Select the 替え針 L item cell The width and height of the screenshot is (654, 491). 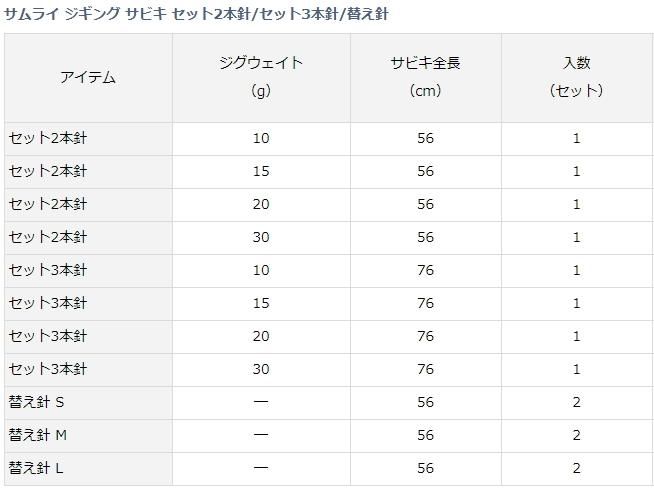click(x=38, y=468)
